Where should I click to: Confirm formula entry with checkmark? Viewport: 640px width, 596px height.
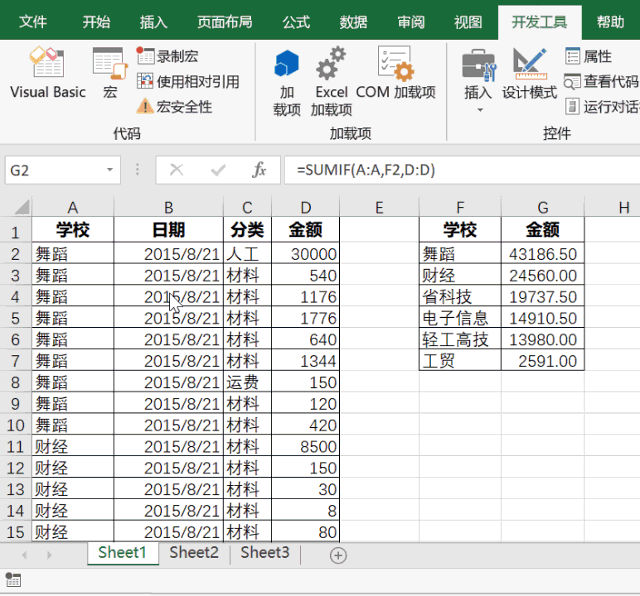pos(218,170)
